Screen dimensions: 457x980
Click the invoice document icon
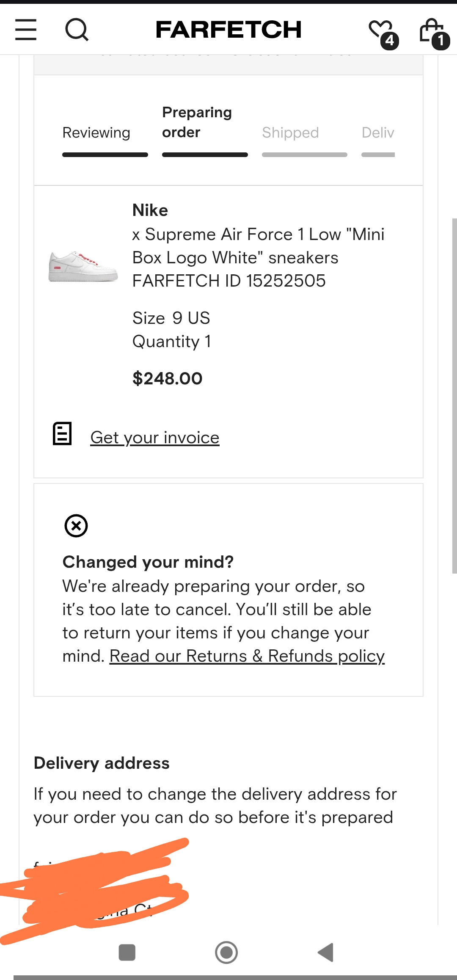[62, 433]
